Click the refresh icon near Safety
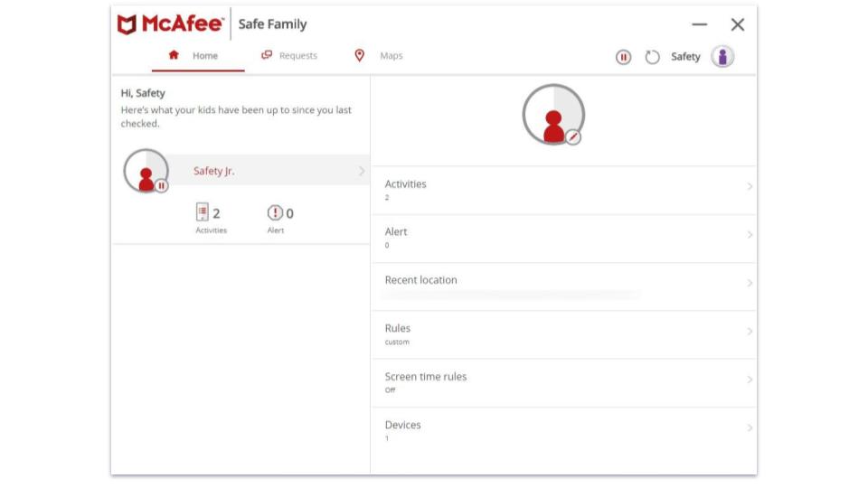 [652, 57]
